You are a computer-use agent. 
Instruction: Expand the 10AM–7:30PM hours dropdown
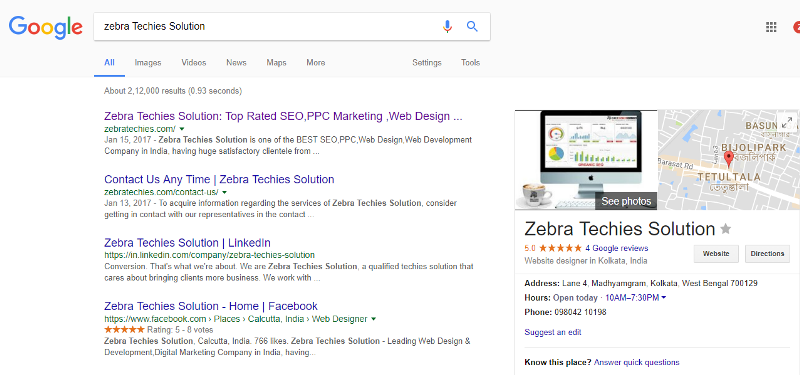[x=663, y=297]
